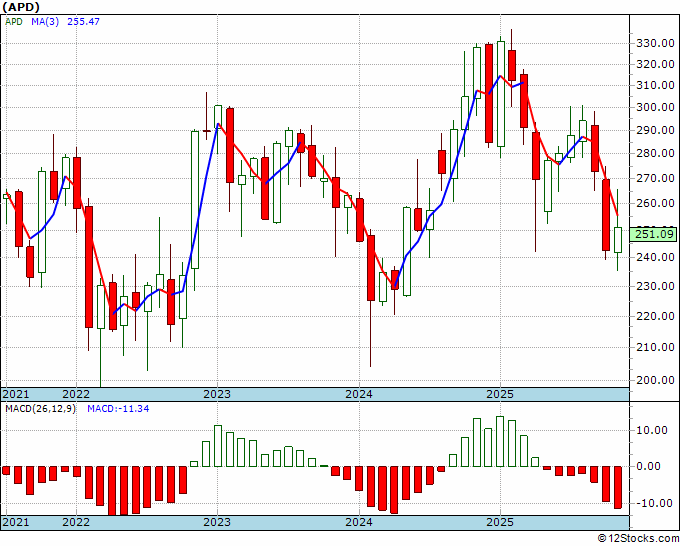Click 2025 on the price chart timeline

coord(500,394)
